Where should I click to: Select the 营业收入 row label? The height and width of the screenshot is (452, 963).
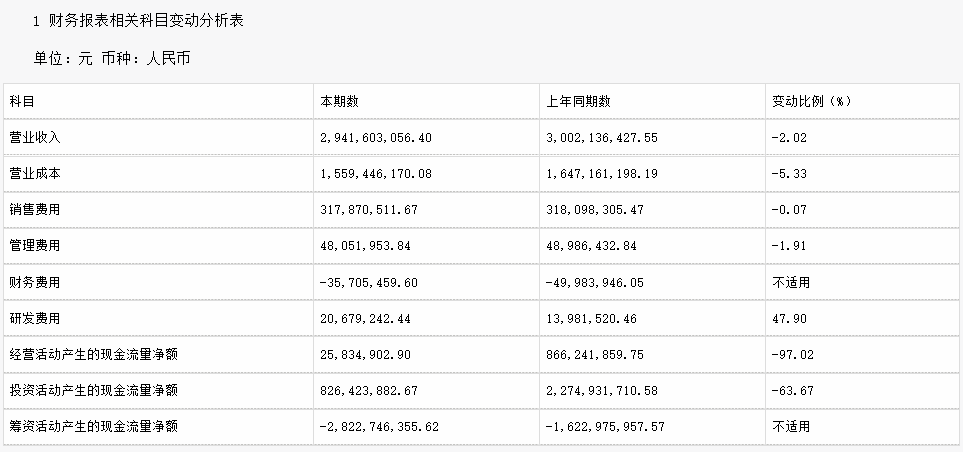pyautogui.click(x=35, y=138)
